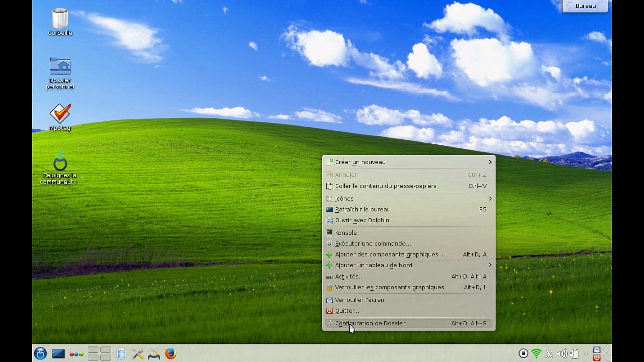Expand Ajouter un tableau de bord submenu
Screen dimensions: 644x362
(x=408, y=265)
